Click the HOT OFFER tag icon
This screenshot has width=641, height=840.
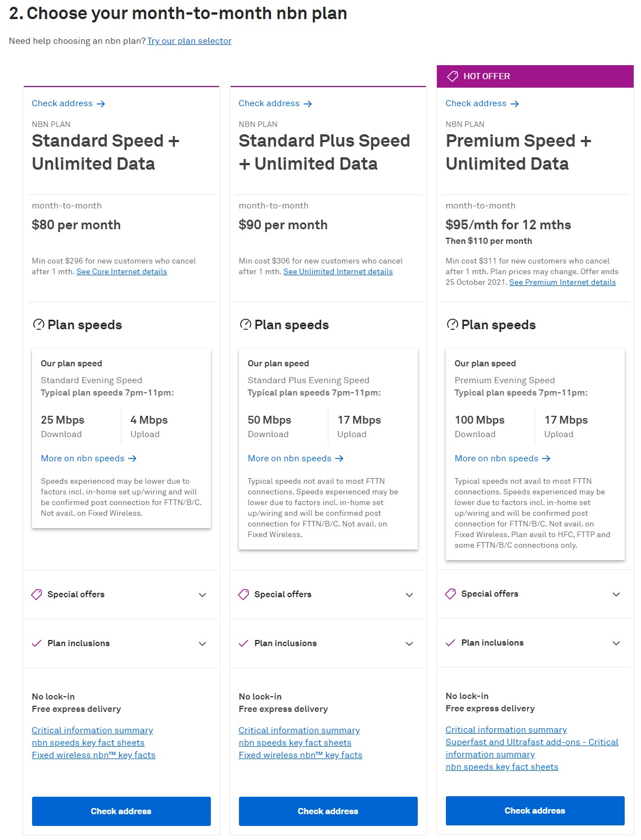[x=453, y=76]
